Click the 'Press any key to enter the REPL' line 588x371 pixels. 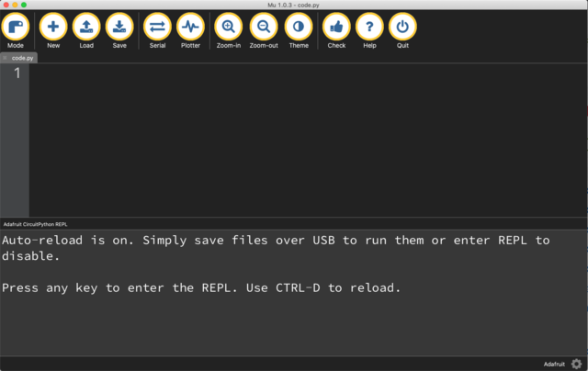tap(201, 287)
